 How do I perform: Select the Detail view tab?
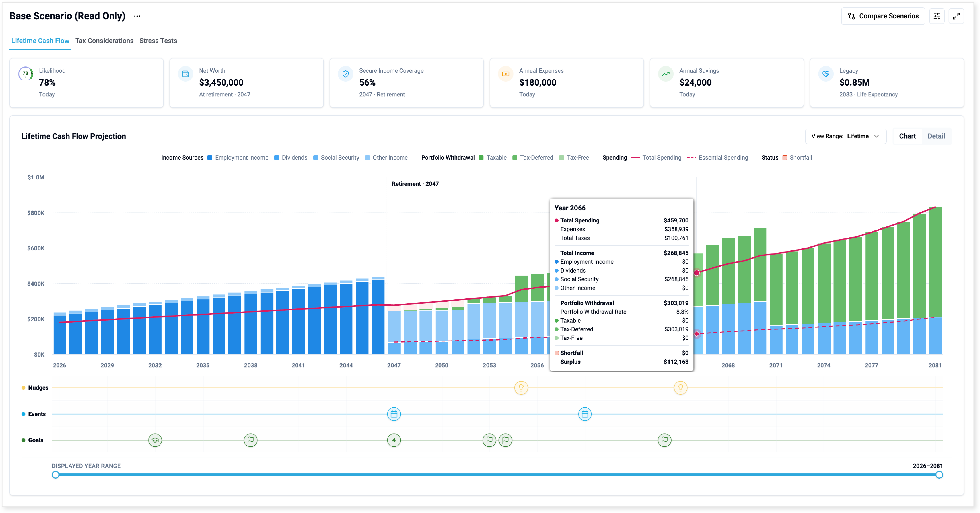click(x=936, y=137)
